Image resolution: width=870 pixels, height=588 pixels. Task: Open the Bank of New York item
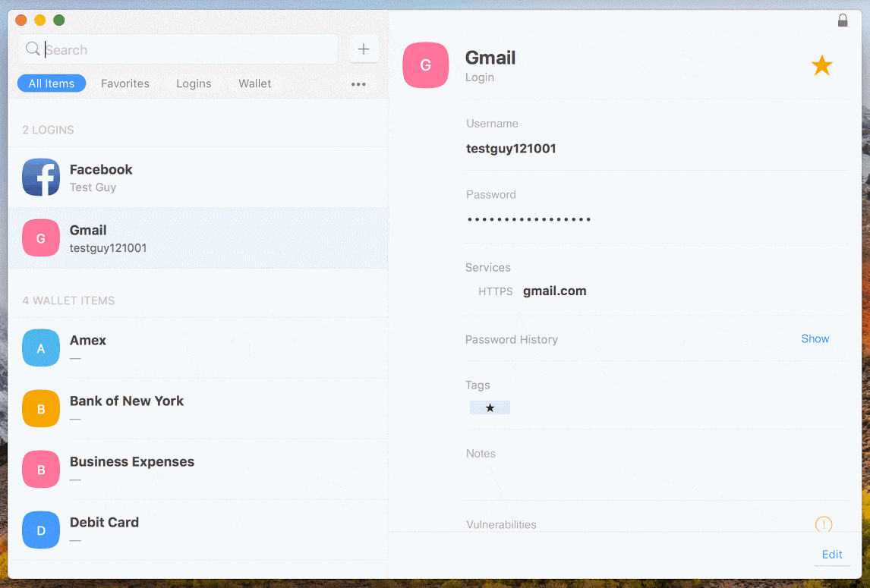coord(198,409)
